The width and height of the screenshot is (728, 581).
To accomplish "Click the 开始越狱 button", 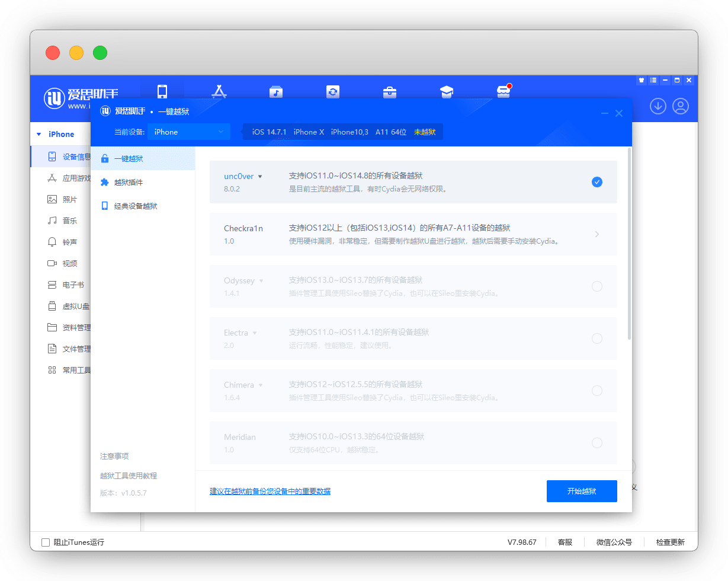I will 582,491.
